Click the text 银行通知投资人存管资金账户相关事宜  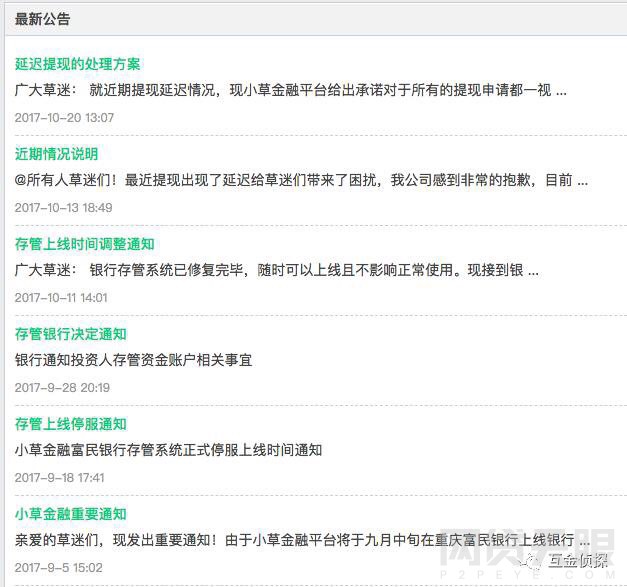[134, 360]
